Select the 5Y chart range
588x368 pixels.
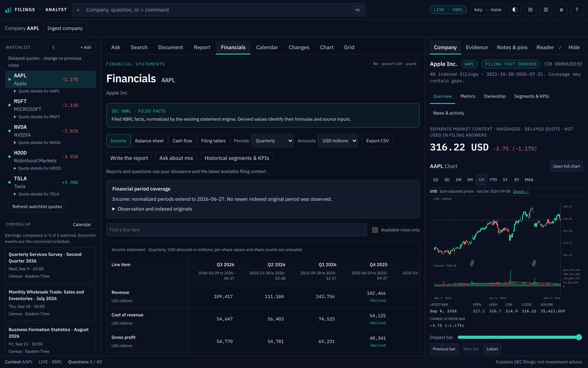517,180
